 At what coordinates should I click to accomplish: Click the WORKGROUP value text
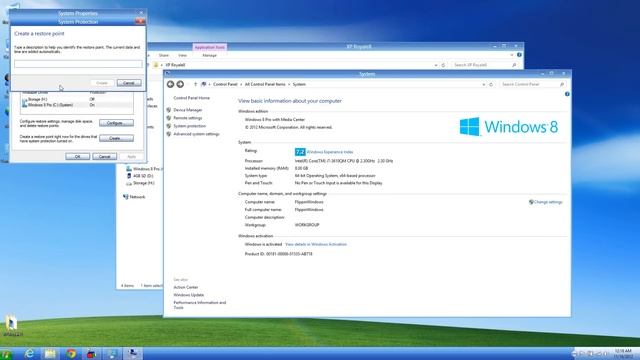307,225
